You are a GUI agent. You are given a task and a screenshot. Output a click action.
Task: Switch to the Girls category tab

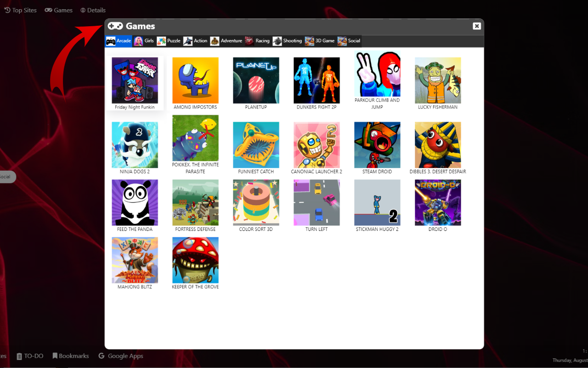tap(144, 41)
